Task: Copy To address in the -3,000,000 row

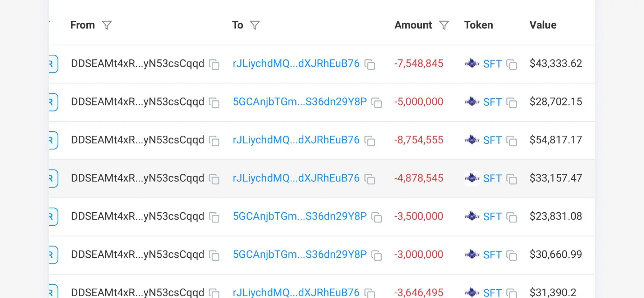Action: coord(377,255)
